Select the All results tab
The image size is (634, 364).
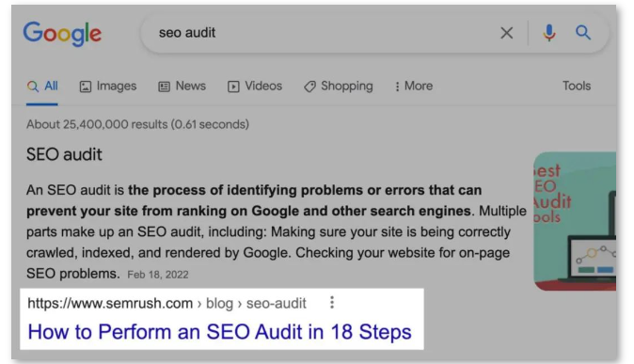click(x=42, y=87)
